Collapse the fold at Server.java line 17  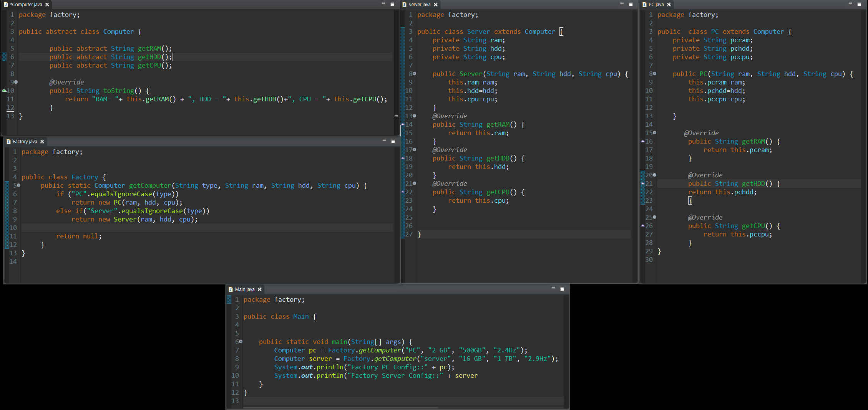[414, 150]
